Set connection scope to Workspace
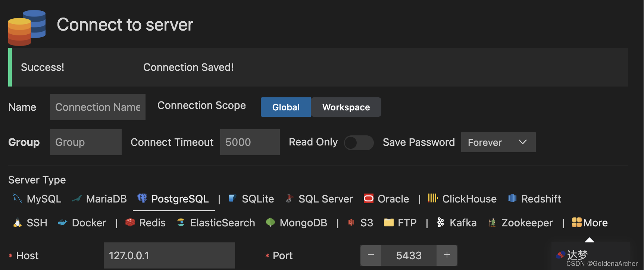Image resolution: width=644 pixels, height=270 pixels. click(x=346, y=107)
